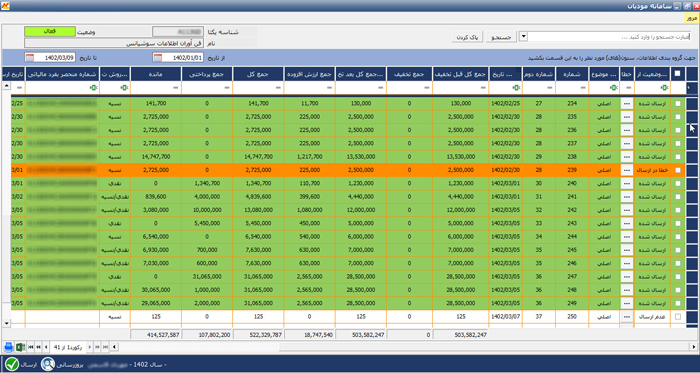Check the box for invoice 235
700x373 pixels.
[678, 117]
